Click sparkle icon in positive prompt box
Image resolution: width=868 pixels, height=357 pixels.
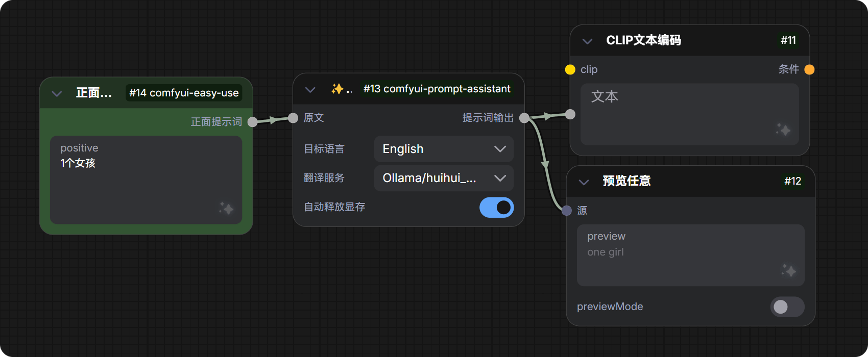click(226, 208)
